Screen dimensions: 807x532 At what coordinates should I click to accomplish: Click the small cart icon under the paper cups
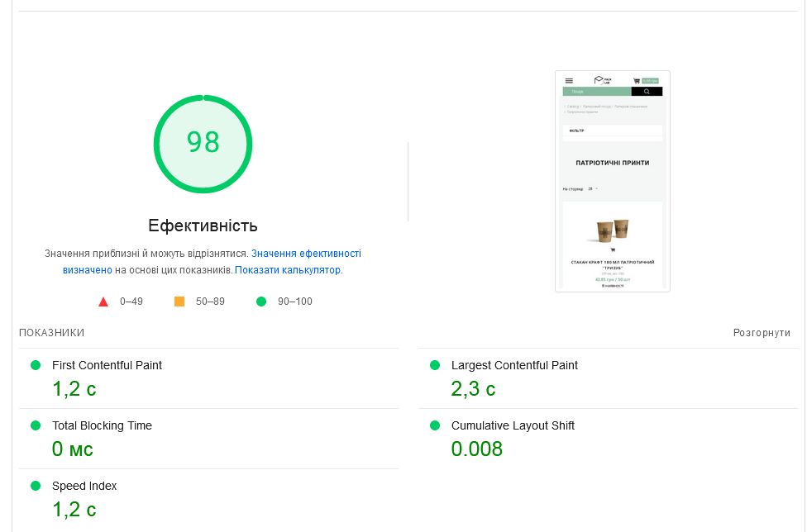point(613,249)
